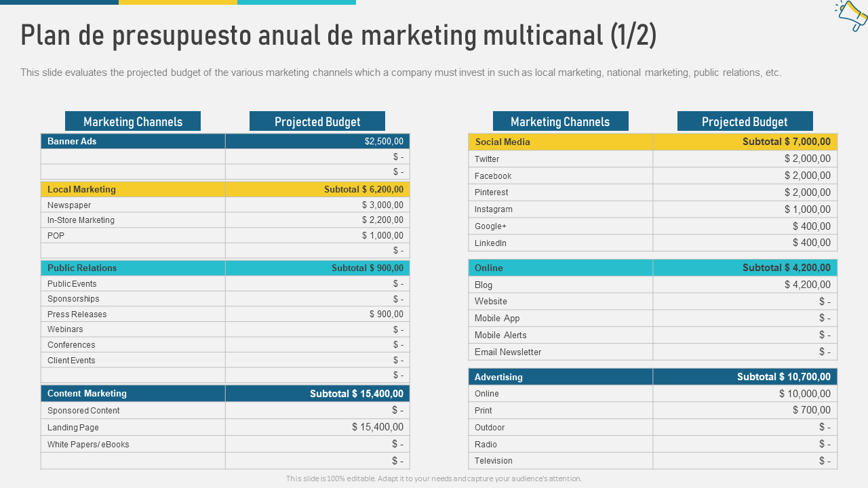
Task: Click the "Google+" row label
Action: click(491, 226)
